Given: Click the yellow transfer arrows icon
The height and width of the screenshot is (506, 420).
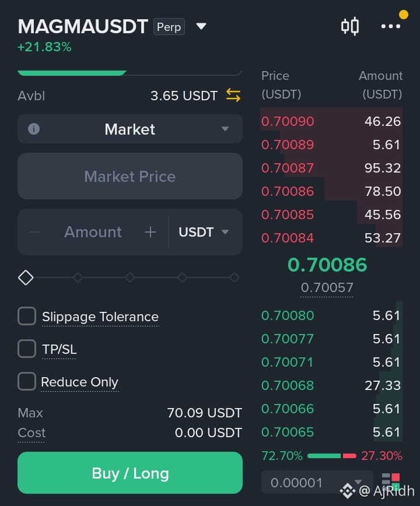Looking at the screenshot, I should point(233,95).
